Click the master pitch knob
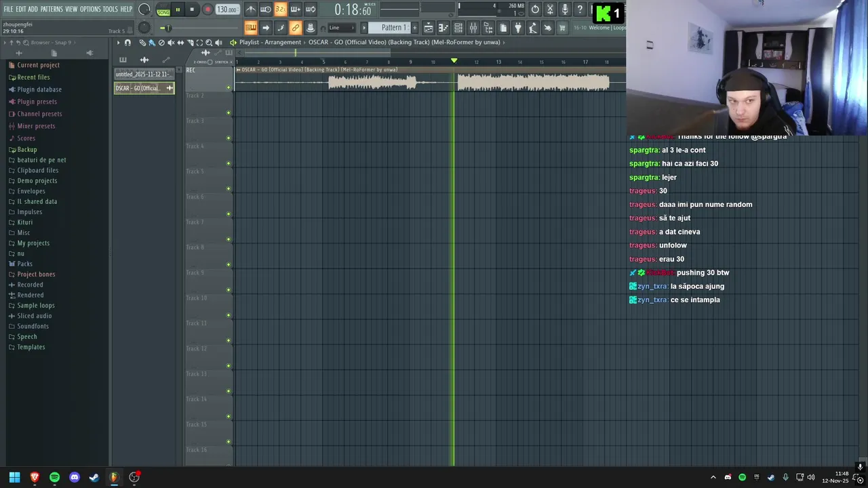 pyautogui.click(x=144, y=27)
